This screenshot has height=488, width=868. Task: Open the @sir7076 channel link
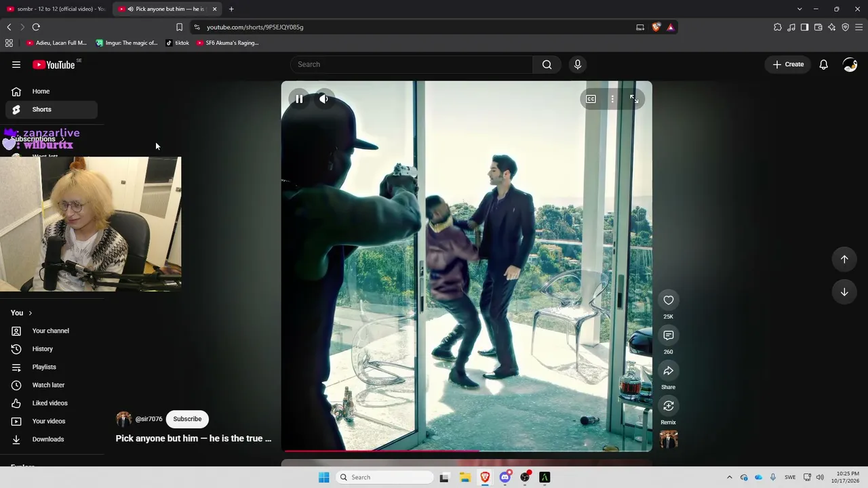point(149,420)
